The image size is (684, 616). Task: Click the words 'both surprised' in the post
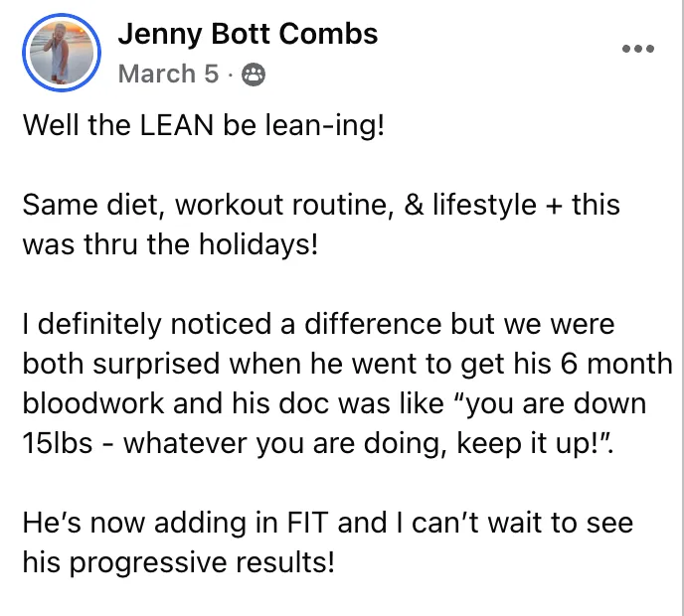[121, 364]
